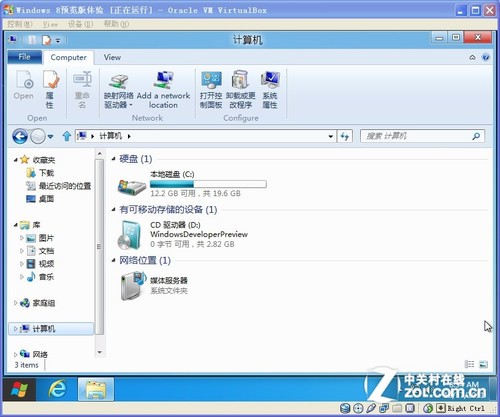500x417 pixels.
Task: Click the search magnifier icon
Action: [476, 136]
